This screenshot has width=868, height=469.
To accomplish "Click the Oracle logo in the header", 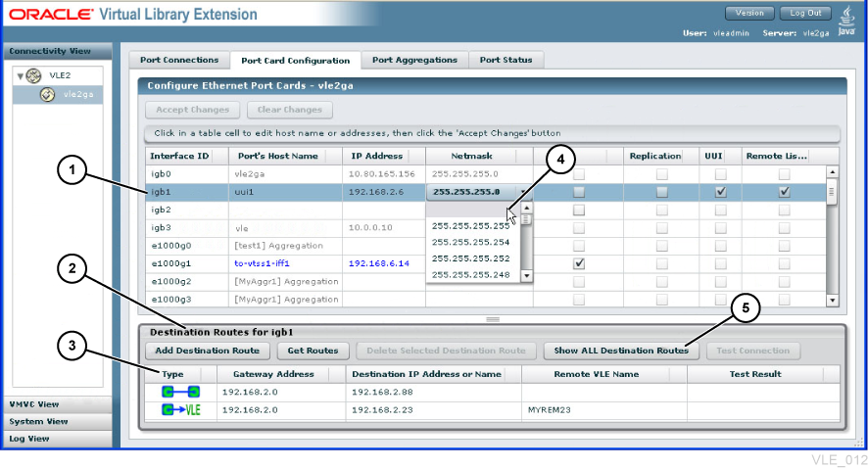I will click(51, 15).
